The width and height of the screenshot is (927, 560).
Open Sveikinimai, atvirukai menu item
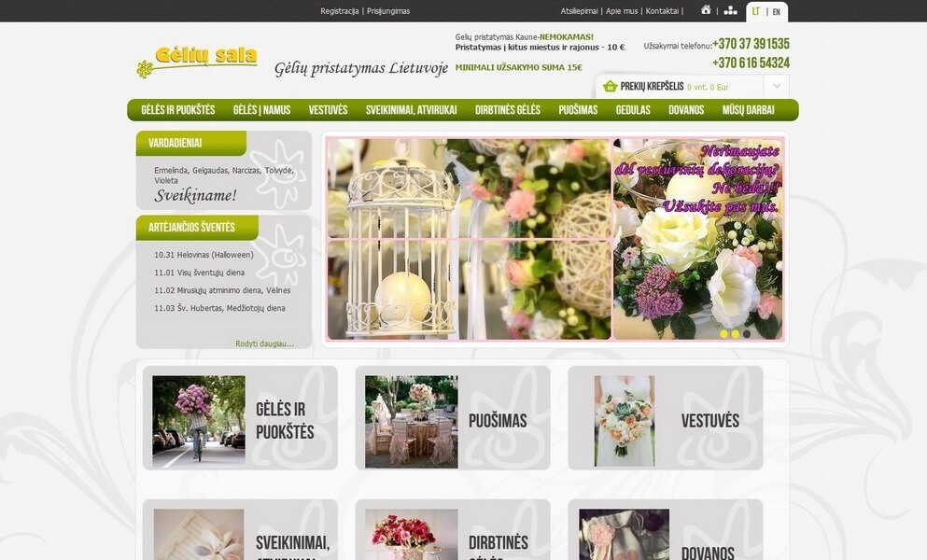coord(411,110)
